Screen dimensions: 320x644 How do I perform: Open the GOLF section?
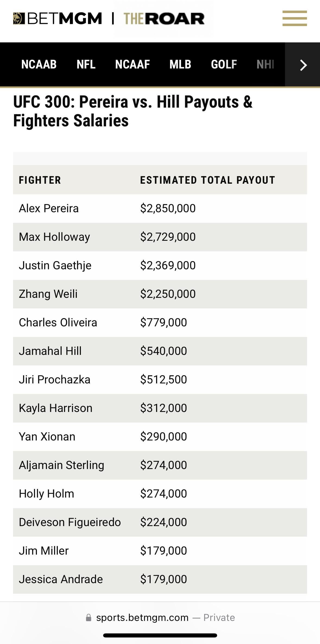tap(224, 64)
